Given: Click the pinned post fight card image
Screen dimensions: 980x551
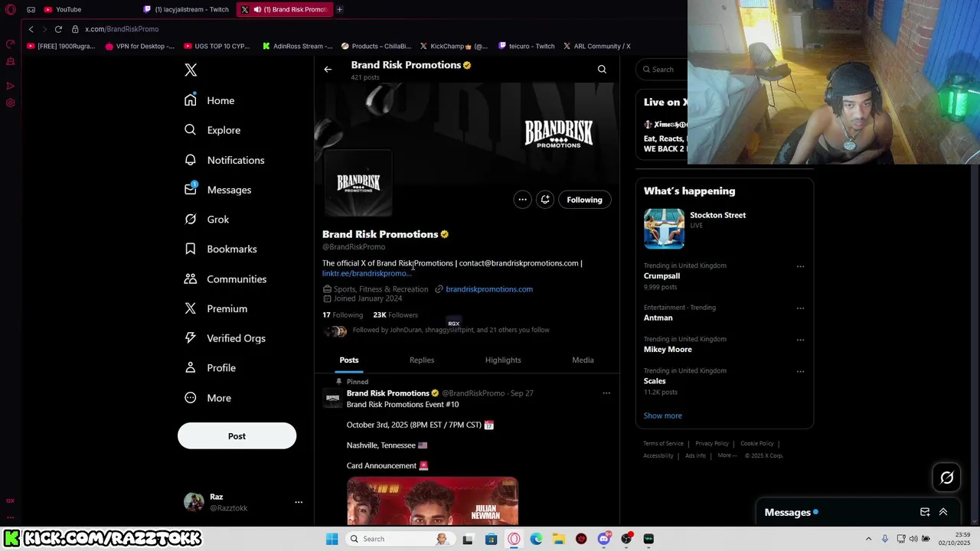Looking at the screenshot, I should pos(433,501).
